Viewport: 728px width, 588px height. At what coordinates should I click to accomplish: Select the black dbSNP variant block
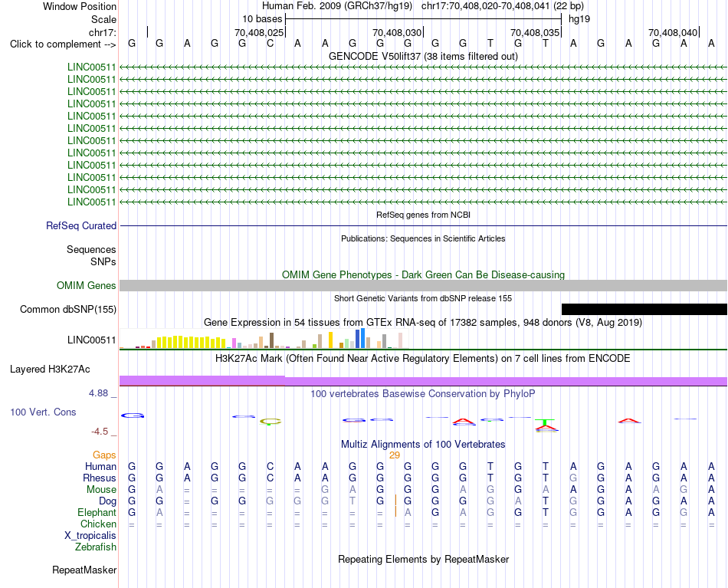pyautogui.click(x=644, y=309)
